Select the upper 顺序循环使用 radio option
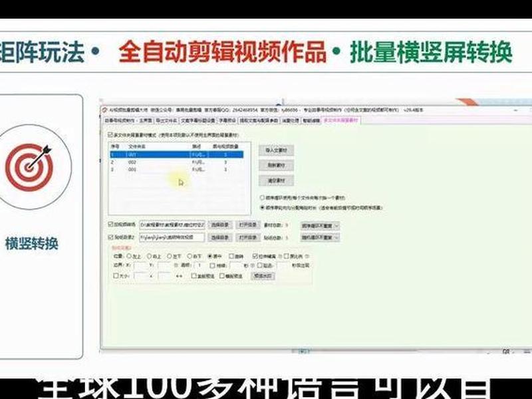 [262, 198]
